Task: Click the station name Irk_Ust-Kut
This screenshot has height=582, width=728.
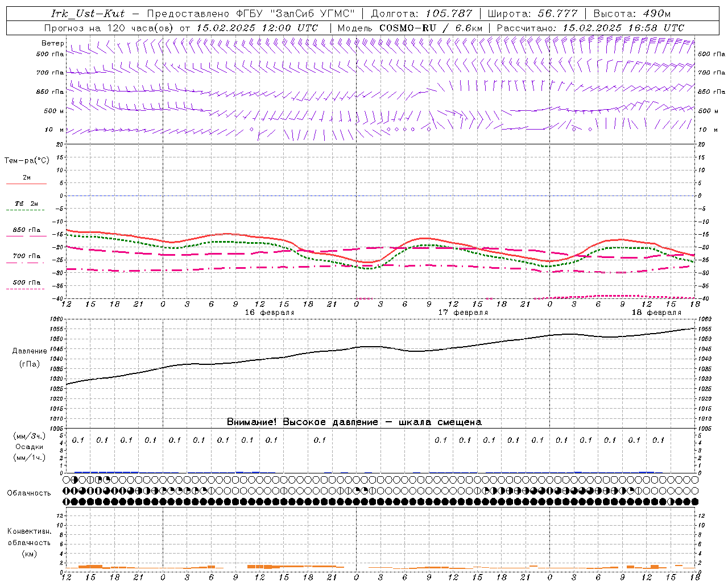Action: click(88, 14)
